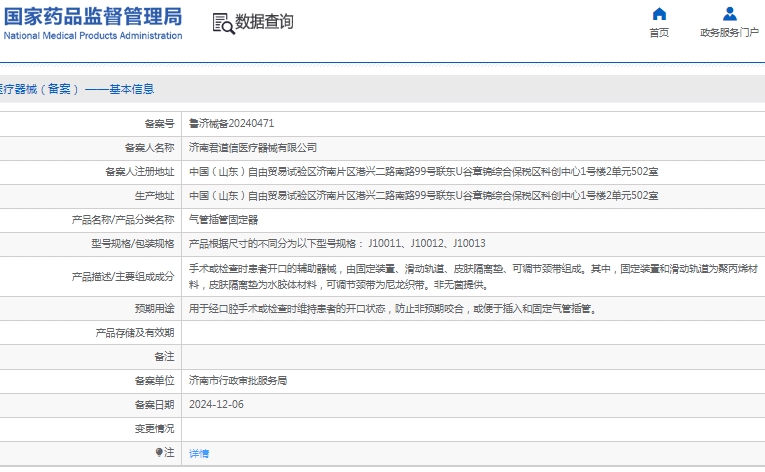Image resolution: width=765 pixels, height=472 pixels.
Task: Click the 首页 label
Action: pyautogui.click(x=659, y=33)
